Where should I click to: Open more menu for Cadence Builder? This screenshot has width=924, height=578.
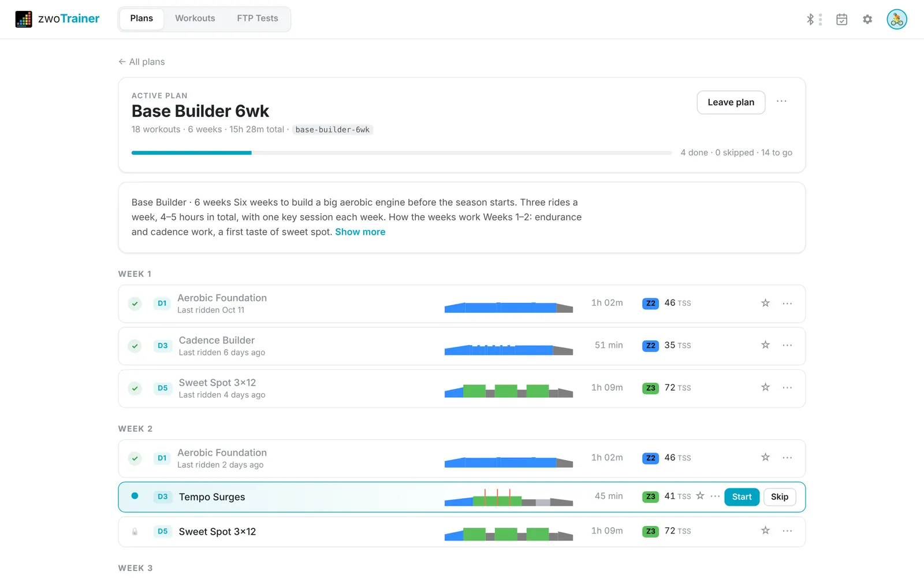coord(787,346)
